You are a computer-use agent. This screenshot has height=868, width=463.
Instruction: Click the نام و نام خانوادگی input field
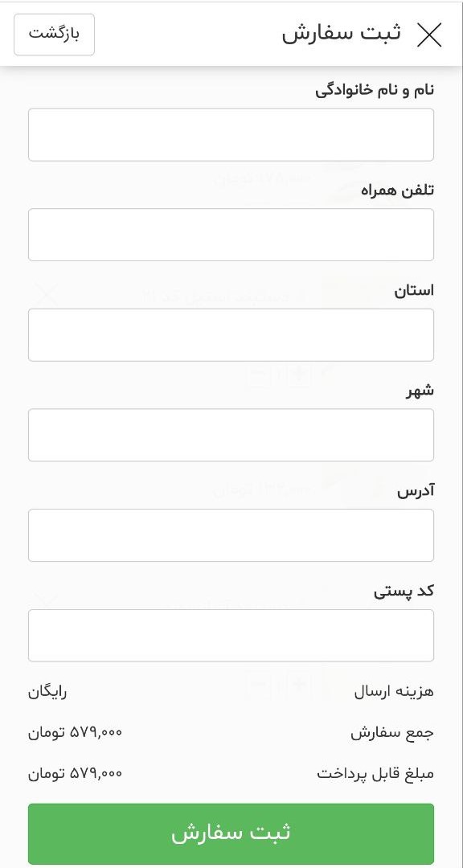[231, 133]
